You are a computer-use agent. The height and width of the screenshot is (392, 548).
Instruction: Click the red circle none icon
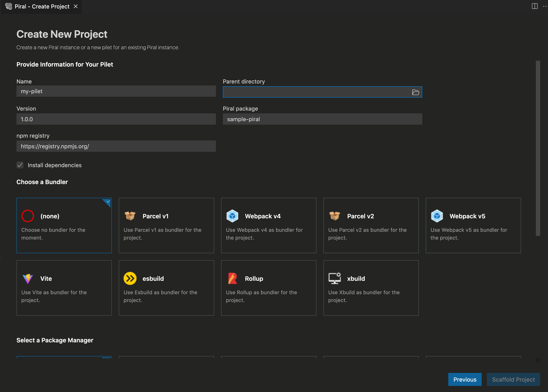click(28, 216)
